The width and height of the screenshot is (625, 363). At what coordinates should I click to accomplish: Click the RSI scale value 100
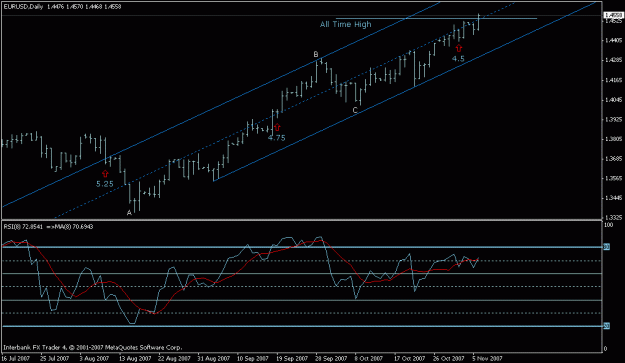(x=609, y=225)
